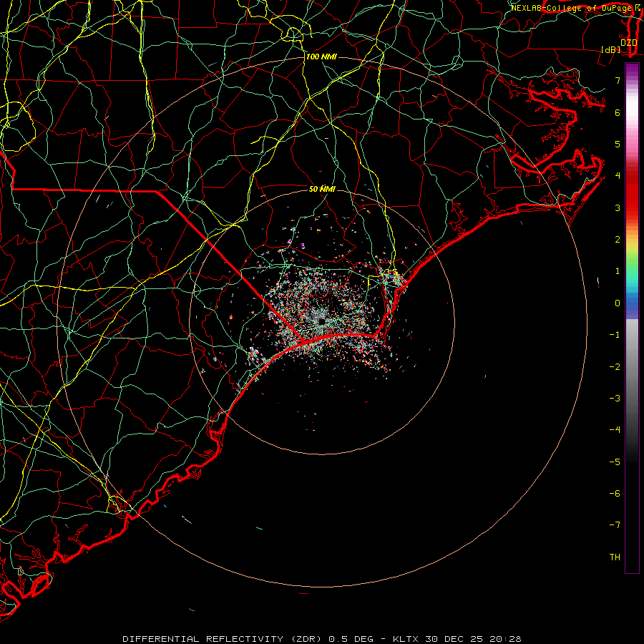644x644 pixels.
Task: Click the 30 DEC 25 20:28 timestamp
Action: tap(473, 639)
